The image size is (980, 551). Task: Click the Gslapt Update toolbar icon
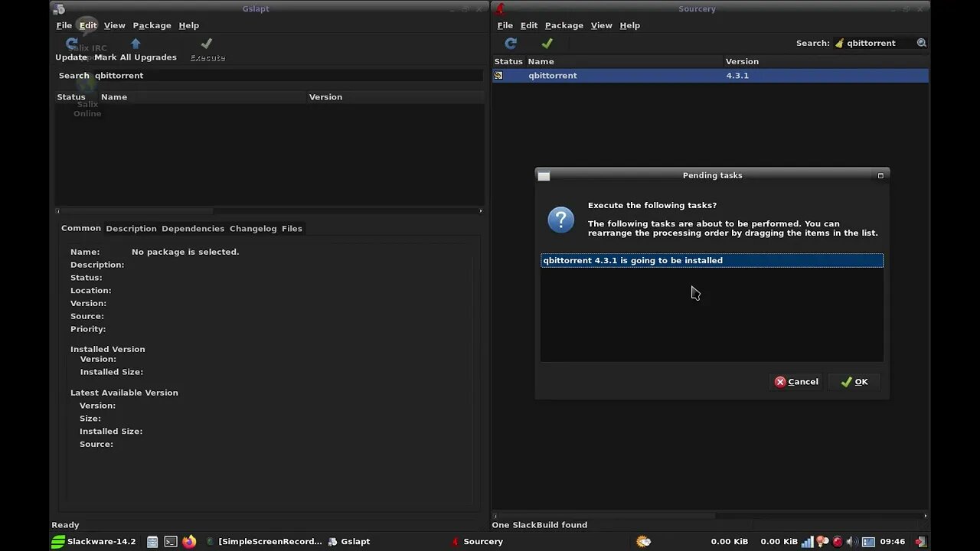[x=71, y=50]
